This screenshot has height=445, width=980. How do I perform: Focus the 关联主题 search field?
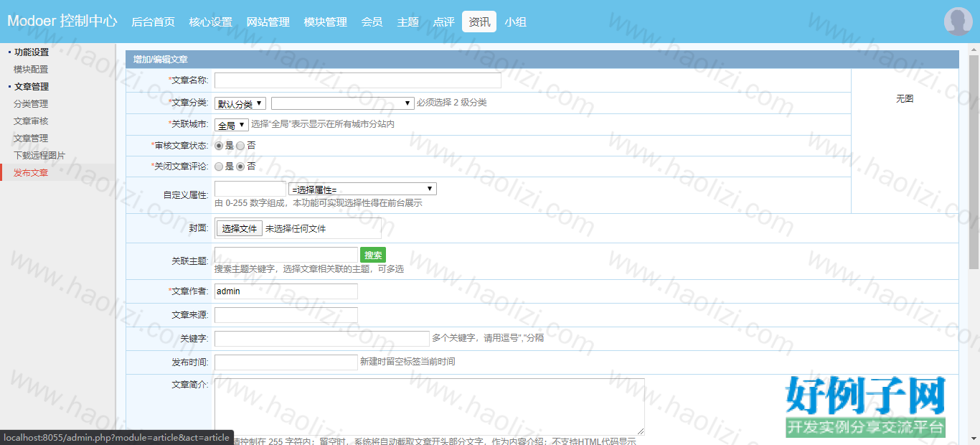[x=286, y=255]
